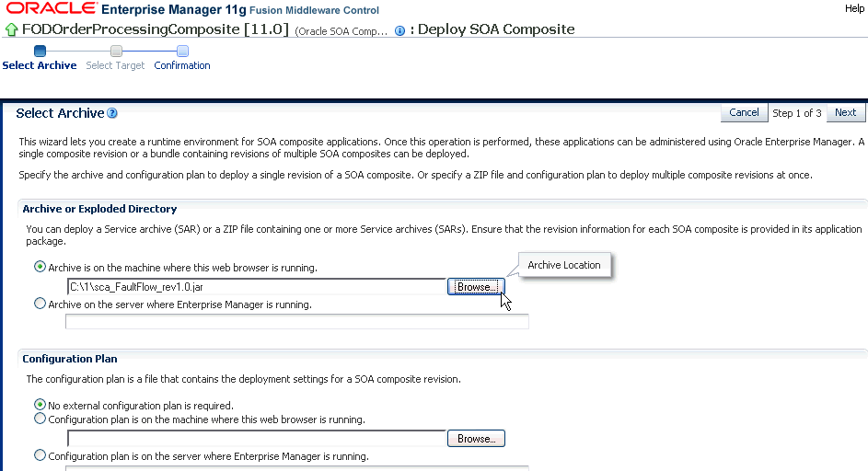Click the Configuration Plan heading
The height and width of the screenshot is (471, 868).
pyautogui.click(x=70, y=359)
